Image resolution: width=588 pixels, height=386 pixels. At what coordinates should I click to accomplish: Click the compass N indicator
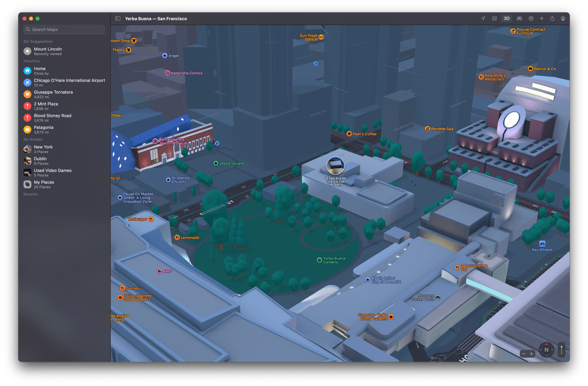[x=546, y=350]
